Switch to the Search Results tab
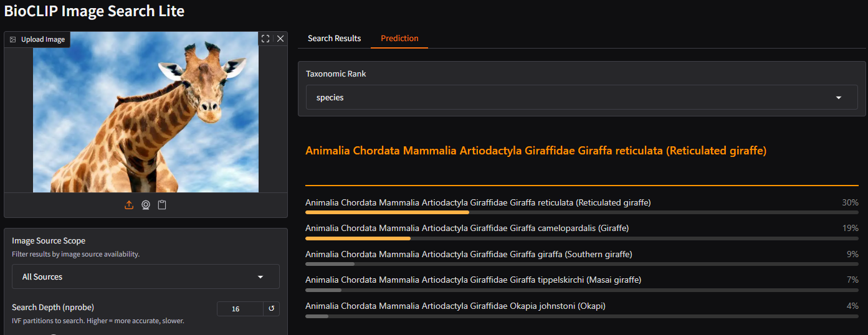 coord(334,39)
